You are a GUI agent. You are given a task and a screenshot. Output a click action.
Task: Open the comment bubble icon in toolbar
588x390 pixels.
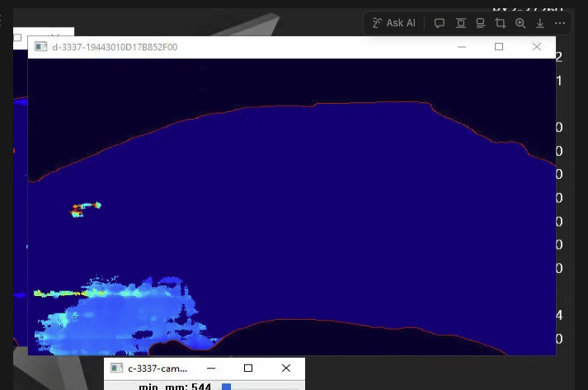[x=440, y=23]
